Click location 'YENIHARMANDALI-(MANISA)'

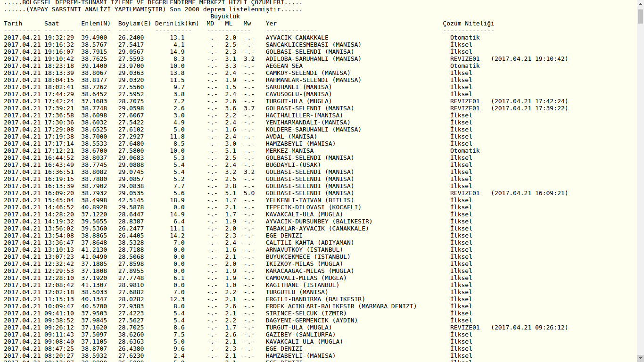(x=308, y=123)
